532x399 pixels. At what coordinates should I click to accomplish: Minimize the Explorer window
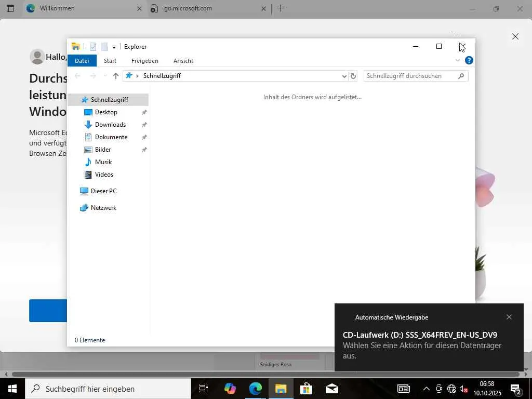[x=416, y=46]
